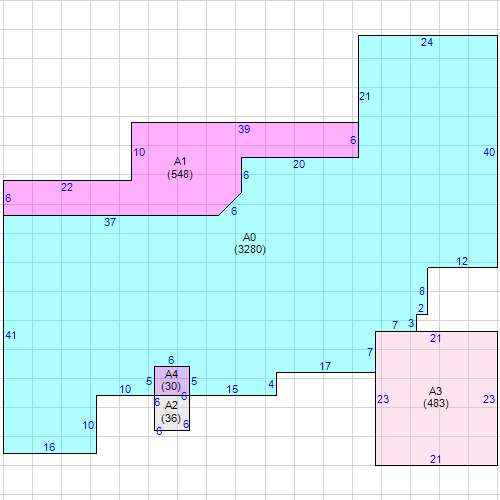The image size is (500, 500).
Task: Click the 23 label on A3's left side
Action: (383, 399)
